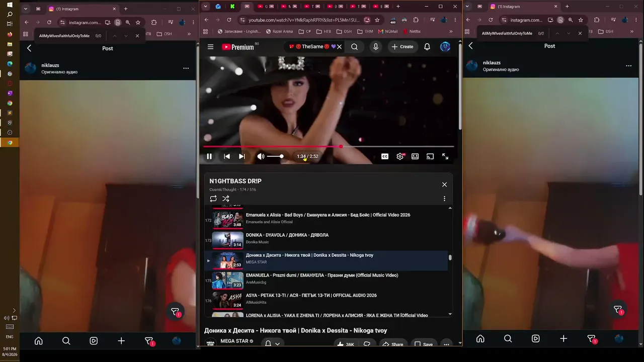
Task: Open the notification bell dropdown beside MEGA STAR
Action: click(272, 344)
